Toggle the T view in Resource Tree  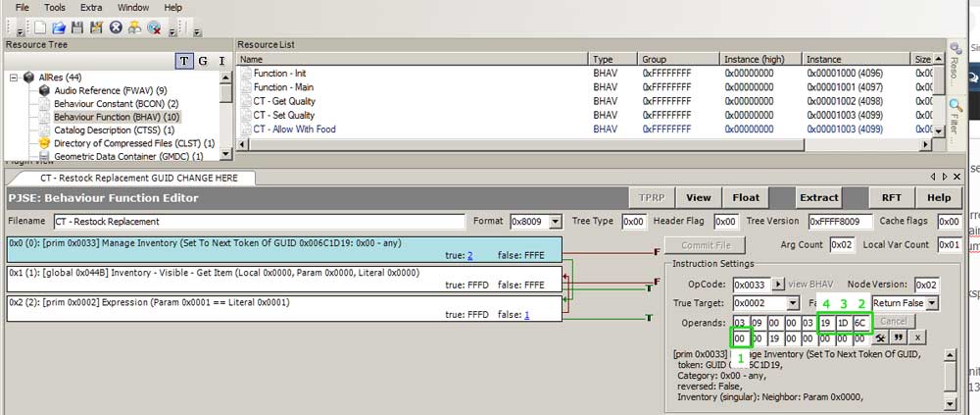coord(184,62)
